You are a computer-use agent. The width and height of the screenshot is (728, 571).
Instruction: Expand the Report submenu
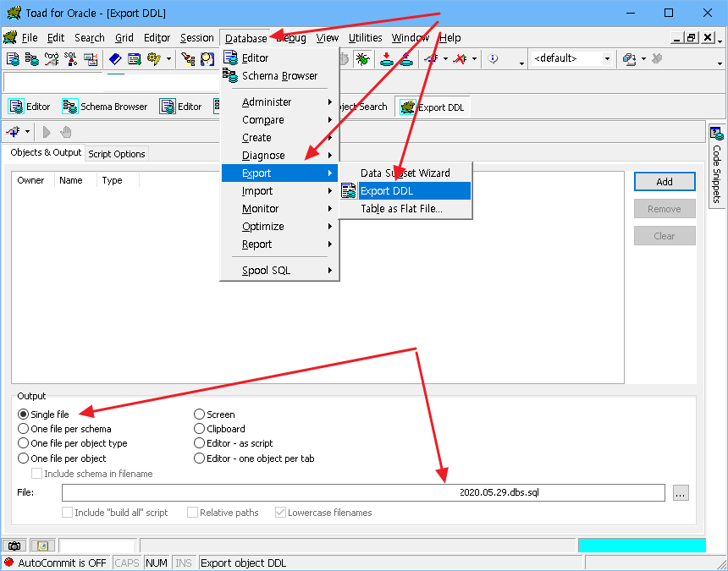[x=279, y=244]
